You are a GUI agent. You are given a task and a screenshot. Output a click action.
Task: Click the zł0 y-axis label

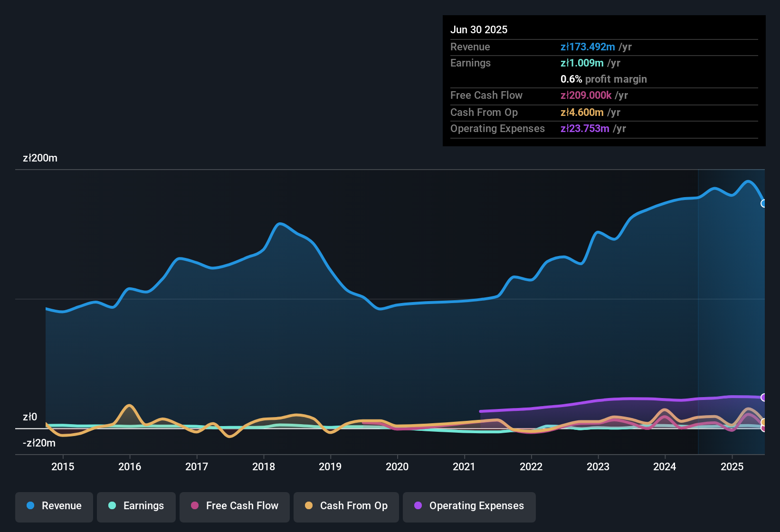click(x=30, y=417)
